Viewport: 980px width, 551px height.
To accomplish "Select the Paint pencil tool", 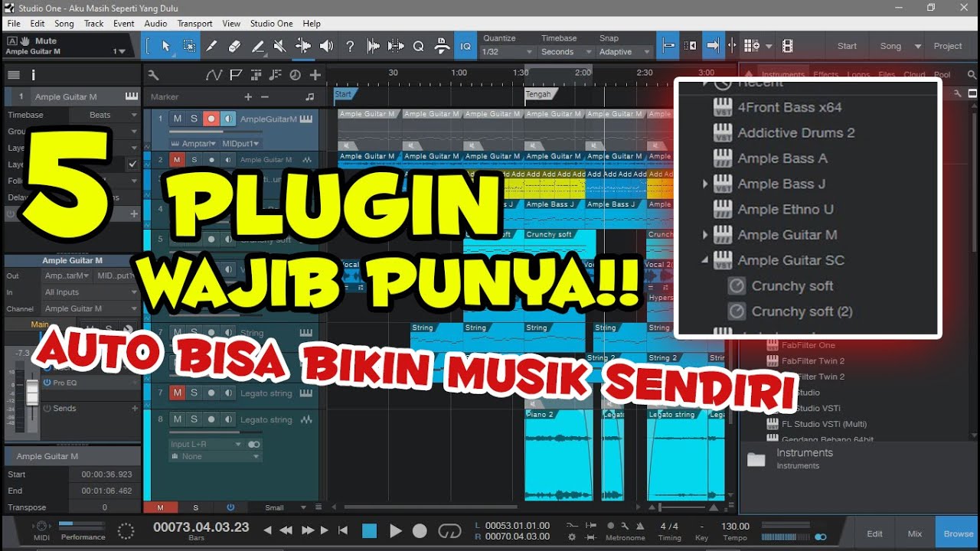I will (x=258, y=46).
